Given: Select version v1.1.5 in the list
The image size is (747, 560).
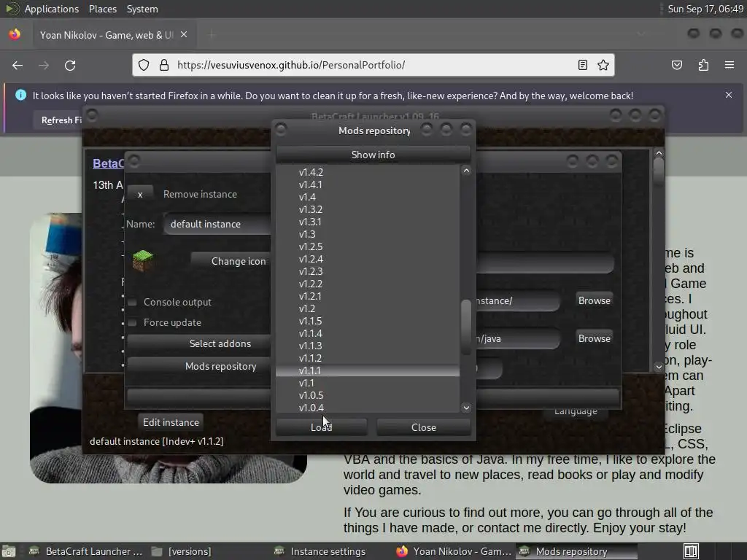Looking at the screenshot, I should click(368, 321).
